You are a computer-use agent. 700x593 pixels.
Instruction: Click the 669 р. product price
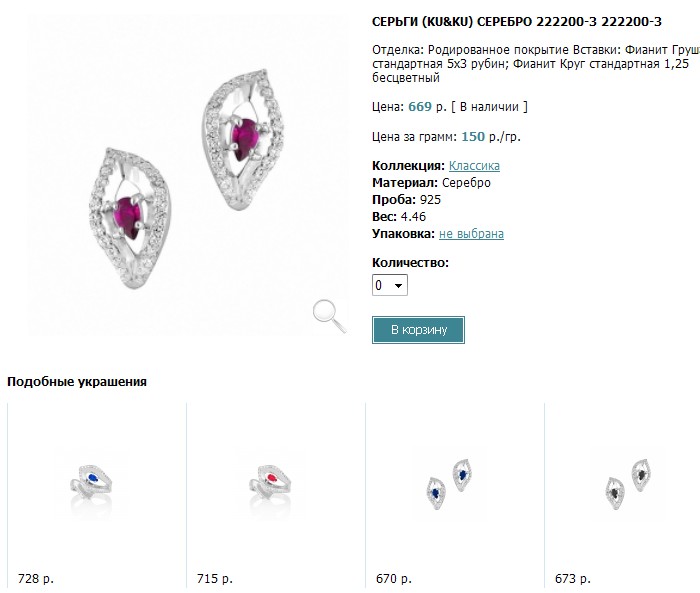[x=426, y=106]
